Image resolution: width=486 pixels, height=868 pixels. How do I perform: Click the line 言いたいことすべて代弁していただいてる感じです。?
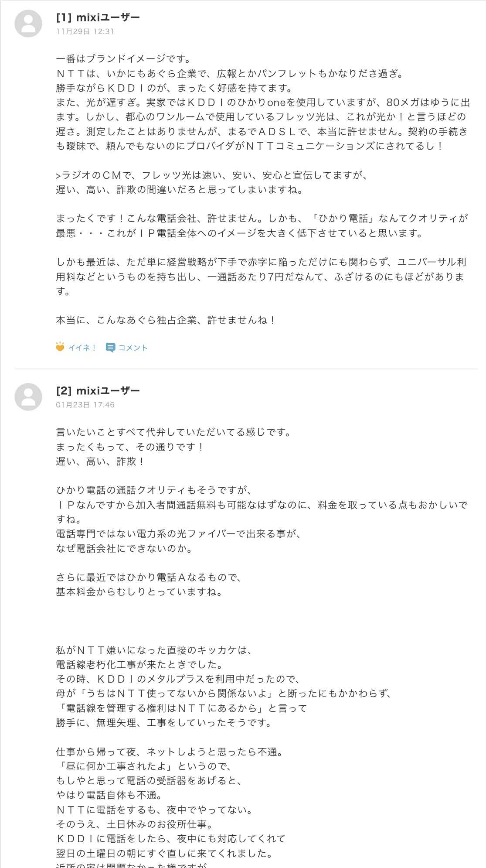[173, 432]
